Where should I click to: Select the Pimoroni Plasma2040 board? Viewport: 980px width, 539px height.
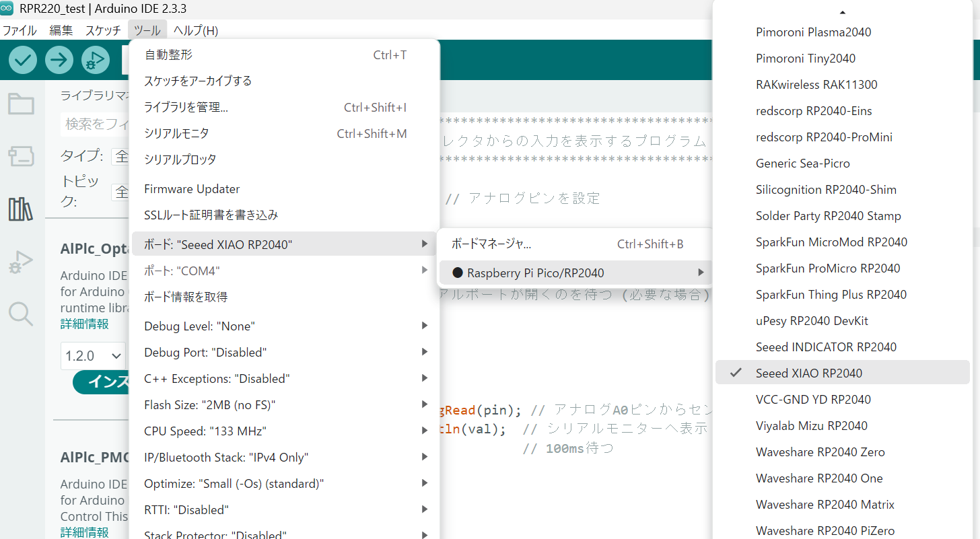click(x=843, y=32)
